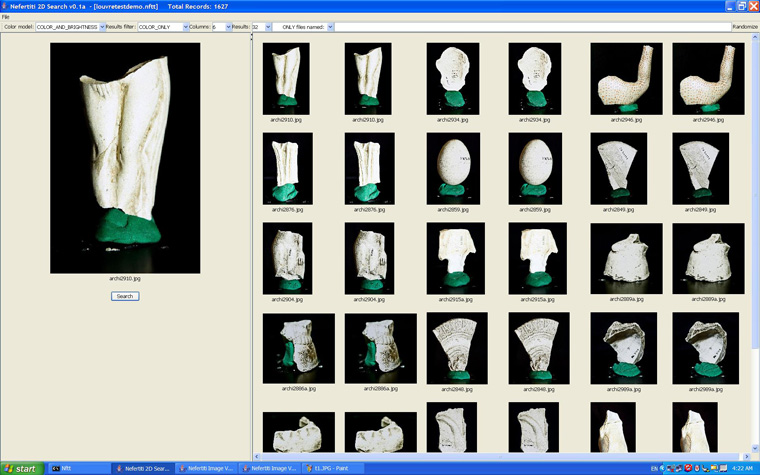
Task: Select the left archi2934.jpg result thumbnail
Action: (x=453, y=79)
